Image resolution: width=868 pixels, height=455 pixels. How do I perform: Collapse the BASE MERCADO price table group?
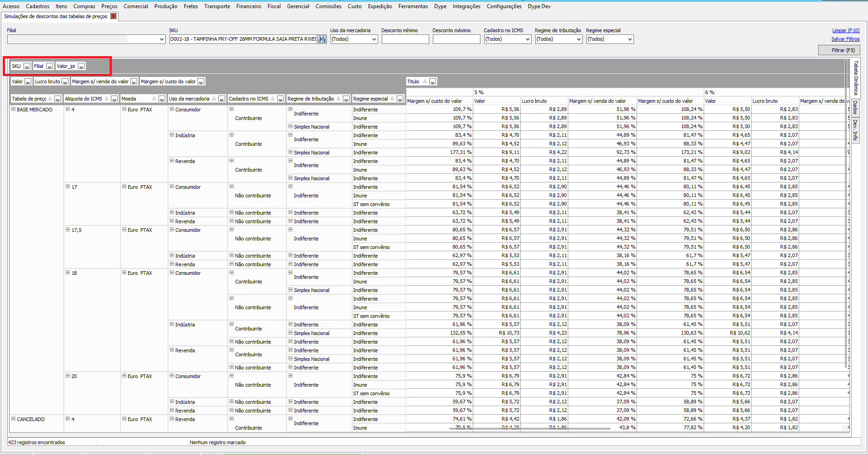14,109
